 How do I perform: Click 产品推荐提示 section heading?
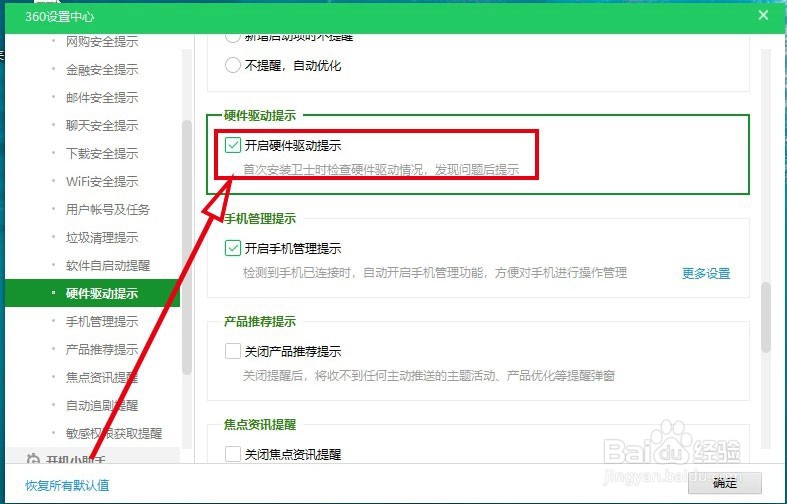(259, 322)
